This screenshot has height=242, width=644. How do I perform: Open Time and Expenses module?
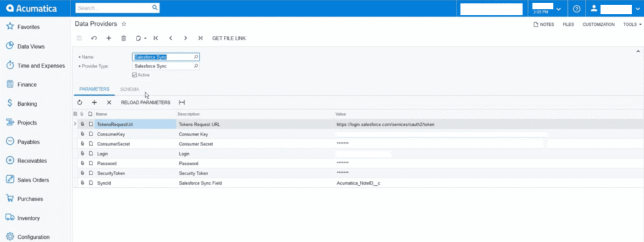[x=41, y=66]
